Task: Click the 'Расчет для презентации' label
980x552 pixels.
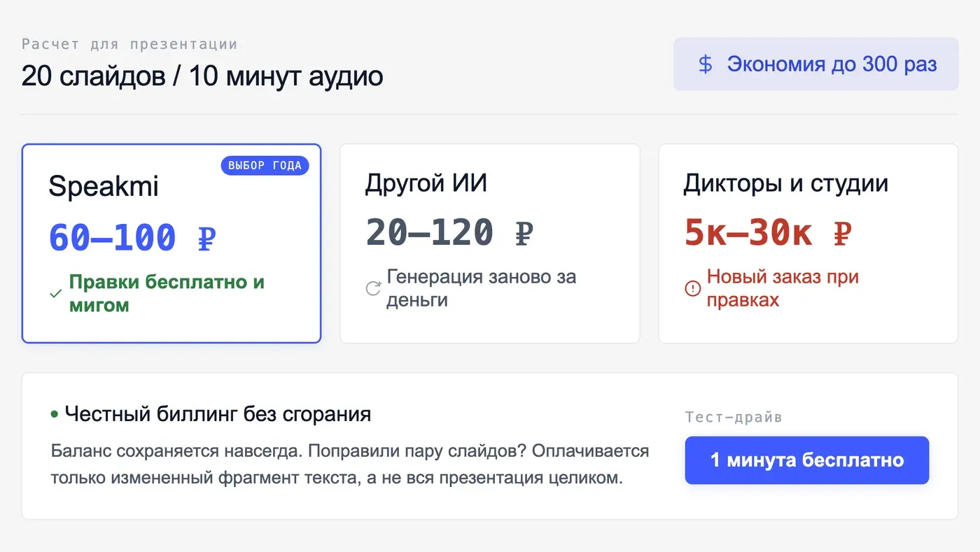Action: [129, 44]
